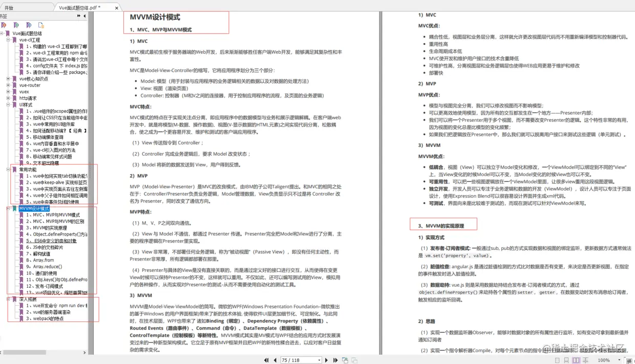Select the vue-cli工程 bookmark

[30, 40]
